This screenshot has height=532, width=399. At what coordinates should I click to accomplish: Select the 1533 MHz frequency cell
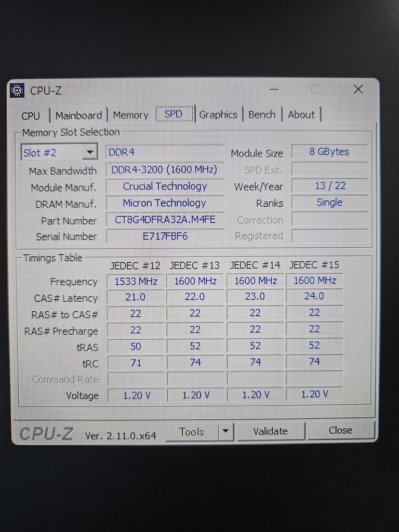click(x=136, y=281)
